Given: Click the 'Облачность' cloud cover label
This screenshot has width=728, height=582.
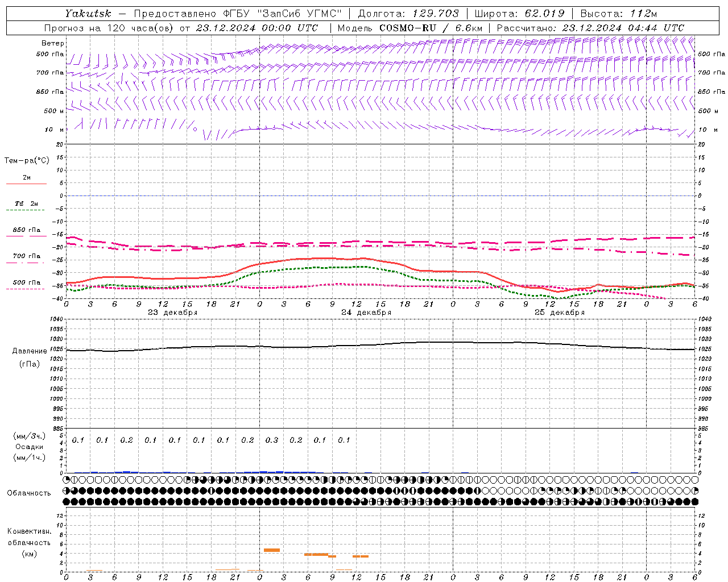Looking at the screenshot, I should point(29,493).
